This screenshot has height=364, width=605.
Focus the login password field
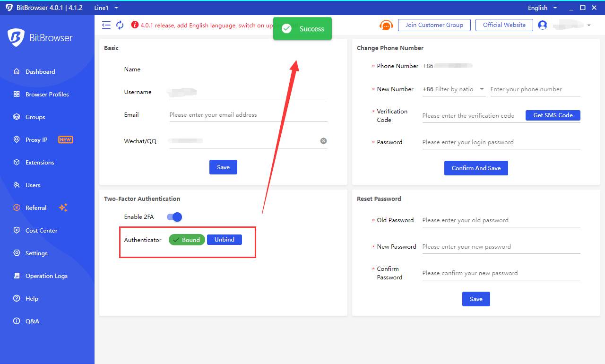pos(501,142)
